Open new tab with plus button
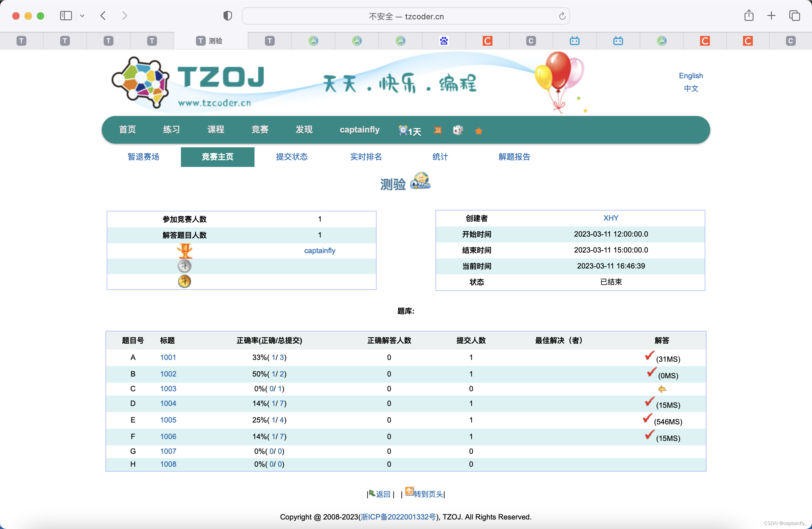 coord(771,16)
